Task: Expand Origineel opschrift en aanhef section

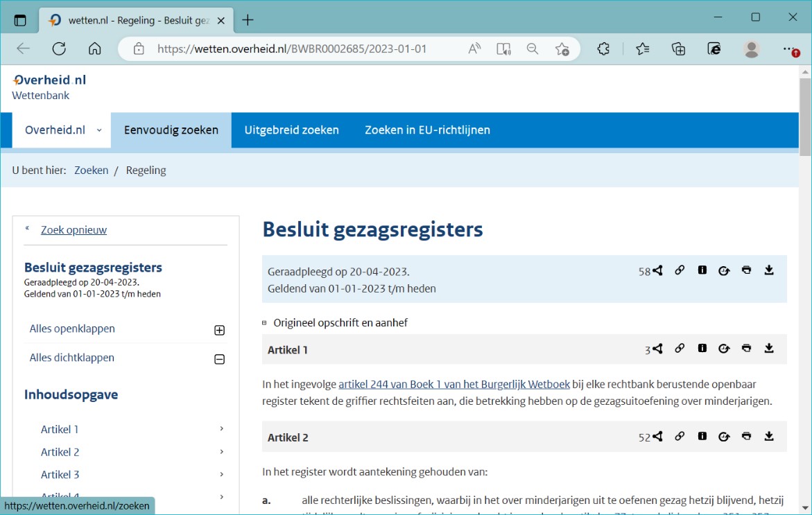Action: 264,323
